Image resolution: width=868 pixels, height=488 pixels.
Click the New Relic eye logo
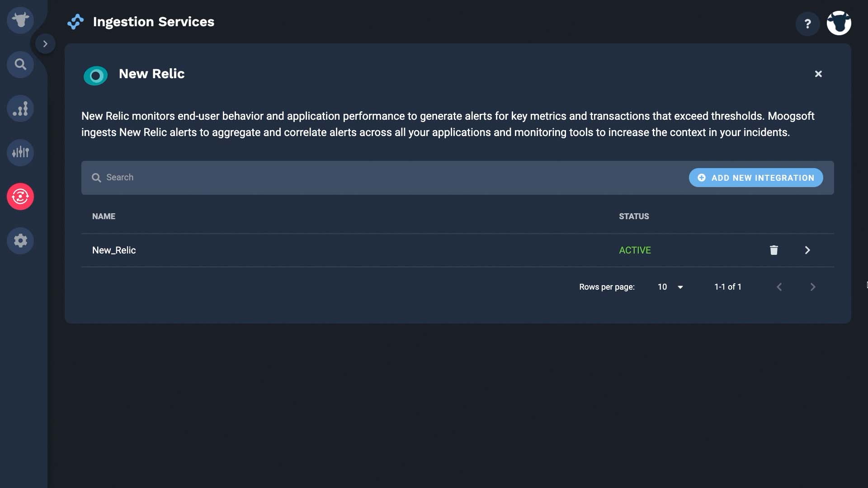tap(95, 75)
